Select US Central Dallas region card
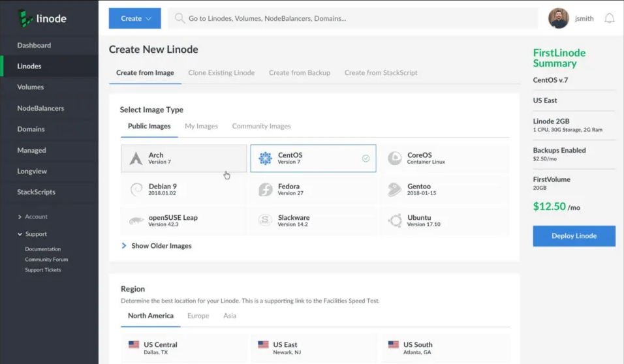This screenshot has width=624, height=364. tap(184, 348)
